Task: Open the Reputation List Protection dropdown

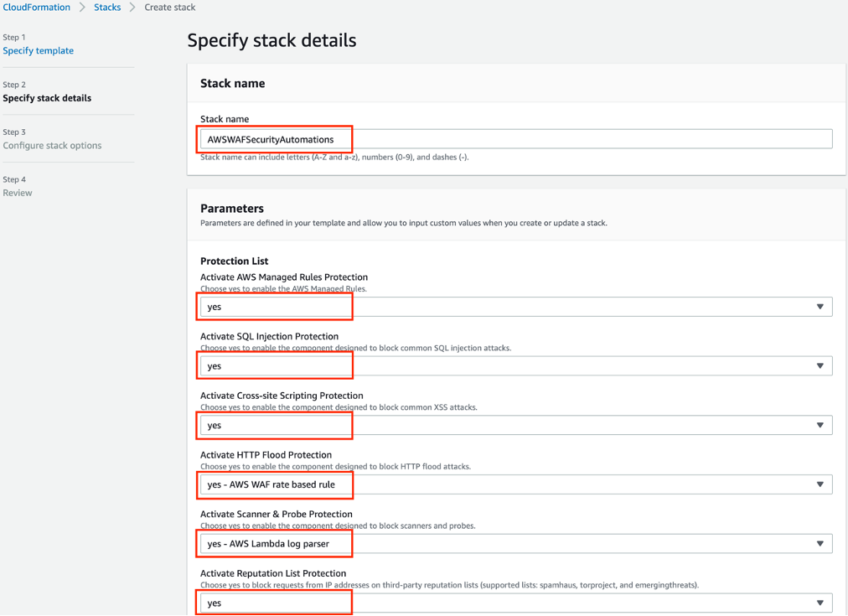Action: [516, 603]
